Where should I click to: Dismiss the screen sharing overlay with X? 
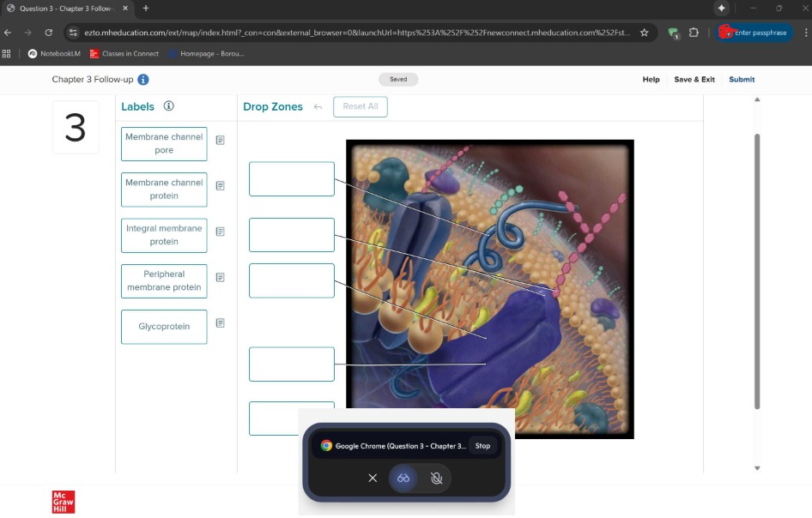click(x=373, y=478)
